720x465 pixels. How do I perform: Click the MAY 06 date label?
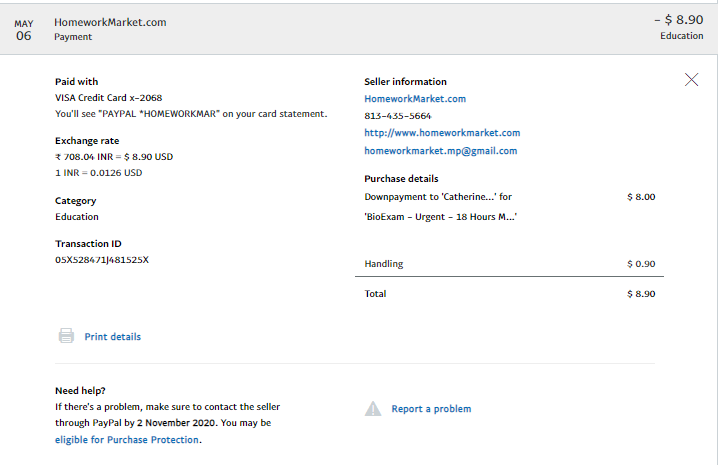[x=23, y=30]
